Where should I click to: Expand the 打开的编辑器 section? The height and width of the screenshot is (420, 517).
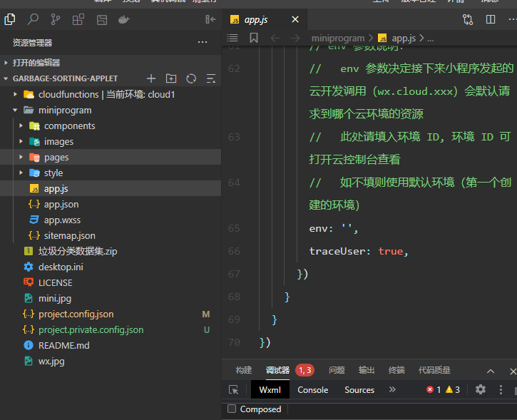click(x=6, y=63)
